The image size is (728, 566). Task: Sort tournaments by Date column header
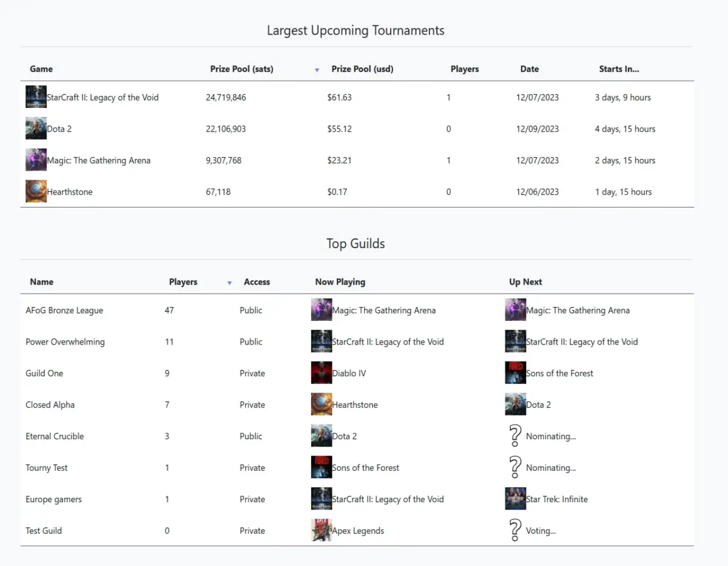(530, 69)
